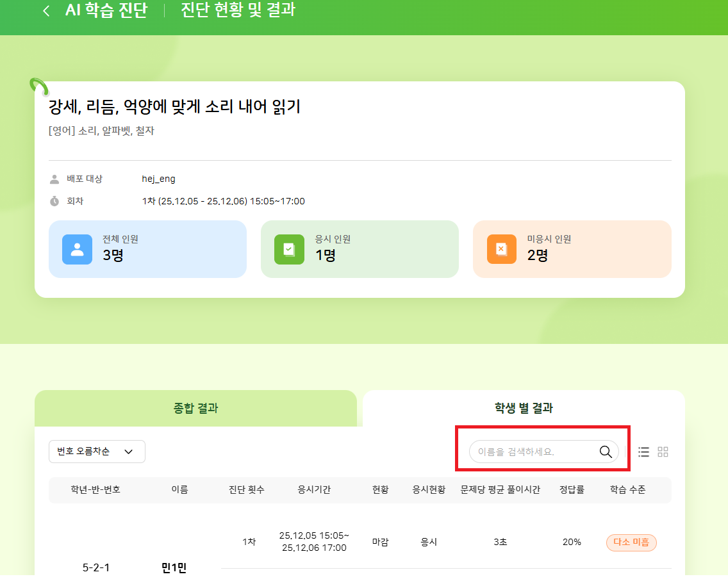Focus the 이름을 검색하세요 search field
Viewport: 728px width, 579px height.
[532, 452]
